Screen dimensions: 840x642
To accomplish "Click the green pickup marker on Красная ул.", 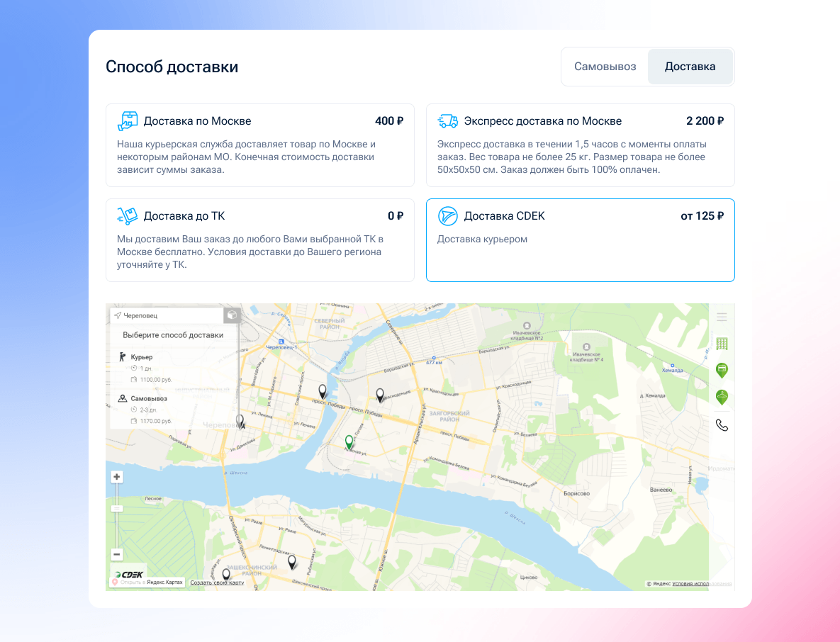I will coord(349,441).
